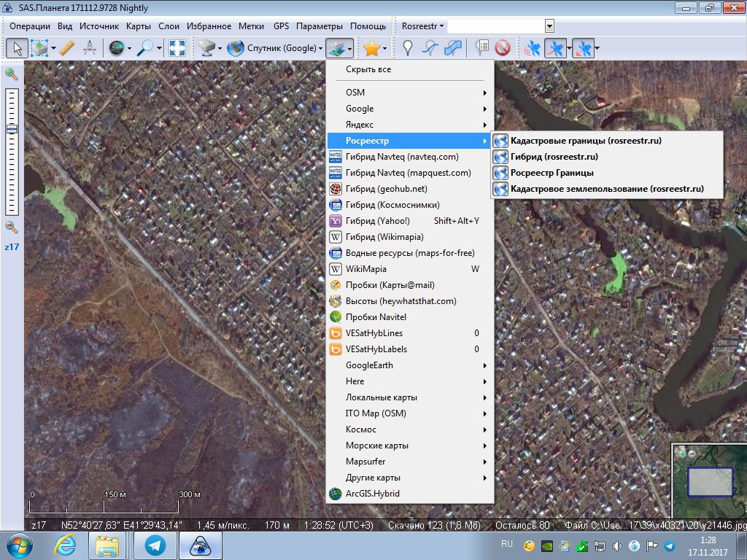Screen dimensions: 747x560
Task: Click the ArcGIS.Hybrid globe icon
Action: (336, 494)
